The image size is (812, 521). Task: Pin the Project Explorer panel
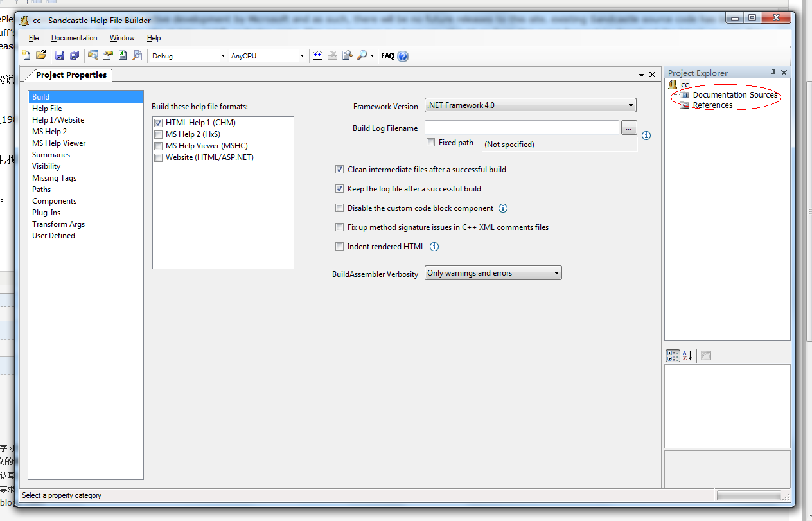(x=773, y=73)
